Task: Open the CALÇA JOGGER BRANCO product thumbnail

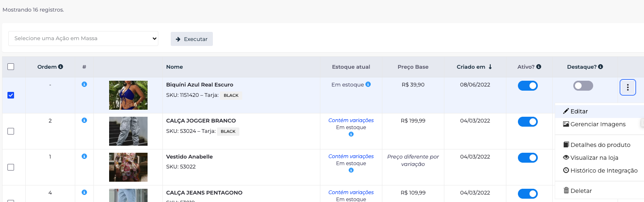Action: point(128,131)
